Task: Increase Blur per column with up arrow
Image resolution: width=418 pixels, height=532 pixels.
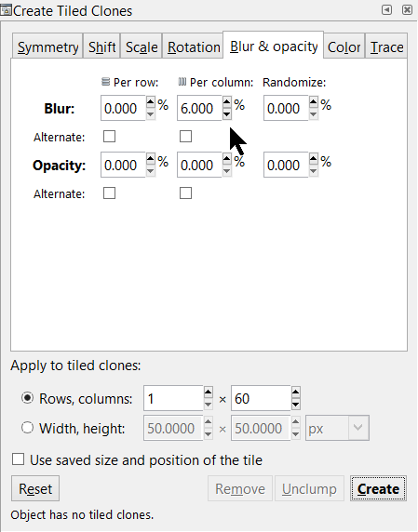Action: coord(227,101)
